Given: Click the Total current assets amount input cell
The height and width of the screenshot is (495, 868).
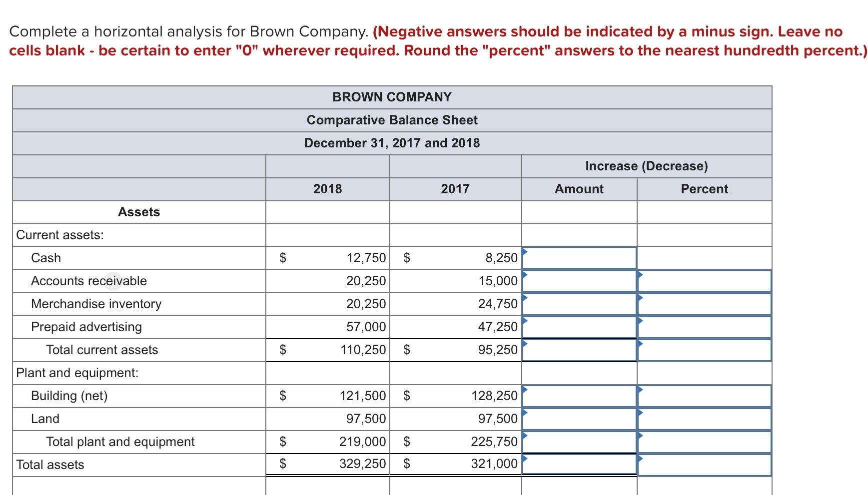Looking at the screenshot, I should (x=579, y=350).
